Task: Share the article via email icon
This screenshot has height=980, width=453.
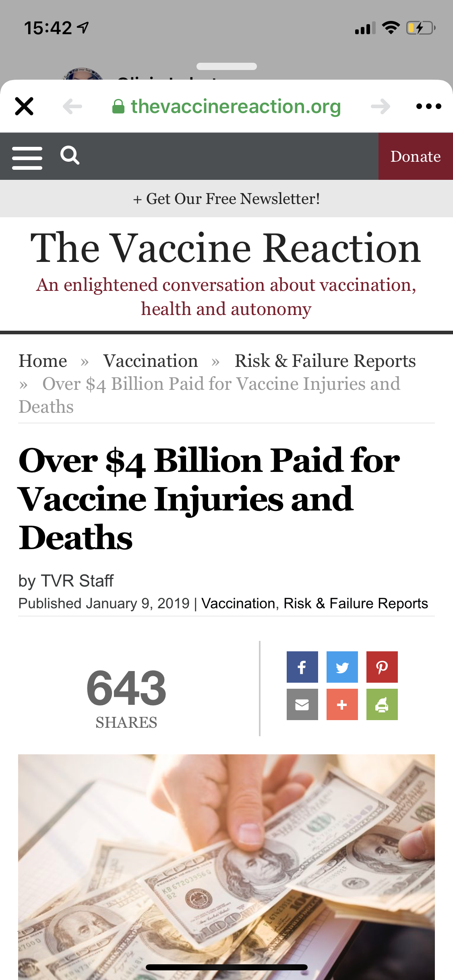Action: [x=302, y=704]
